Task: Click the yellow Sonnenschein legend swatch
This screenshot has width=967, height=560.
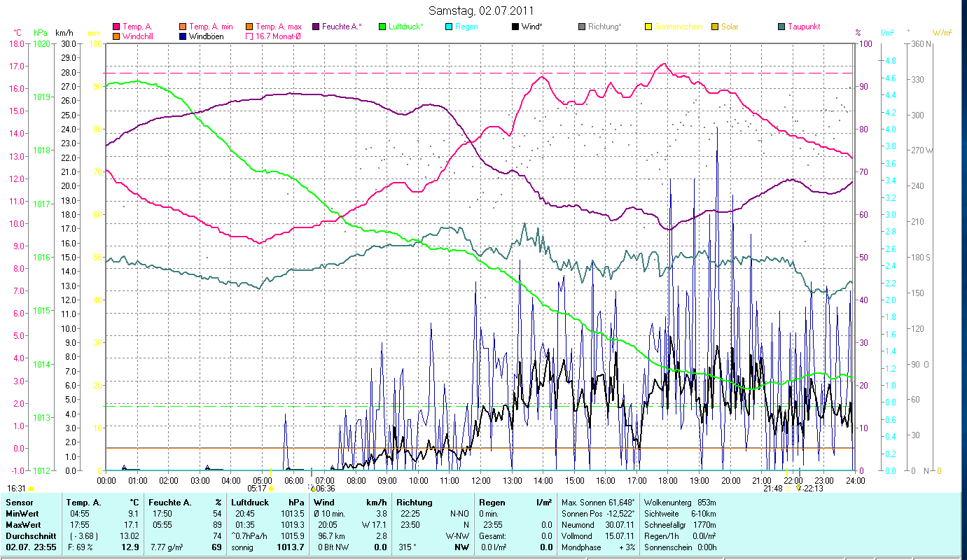Action: coord(648,27)
